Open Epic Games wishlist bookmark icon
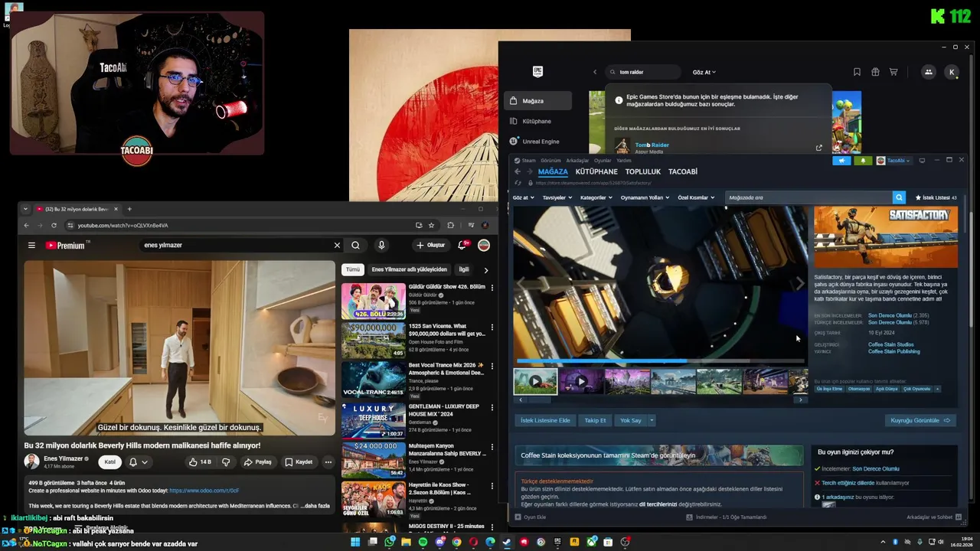The image size is (980, 551). coord(857,72)
